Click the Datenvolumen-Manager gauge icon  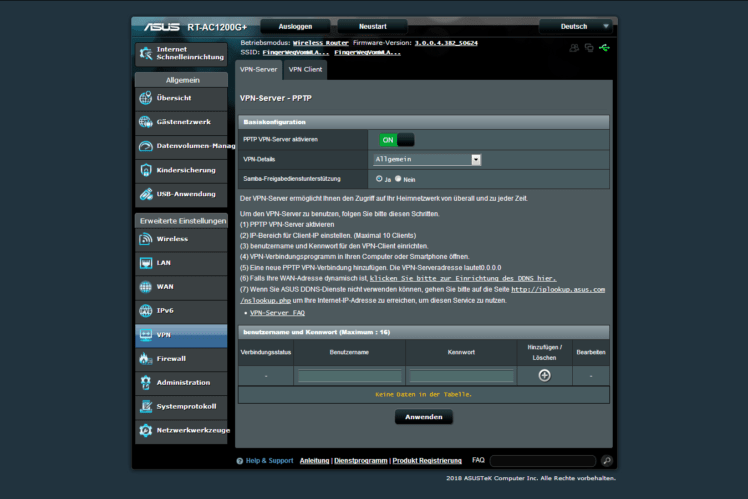(145, 146)
